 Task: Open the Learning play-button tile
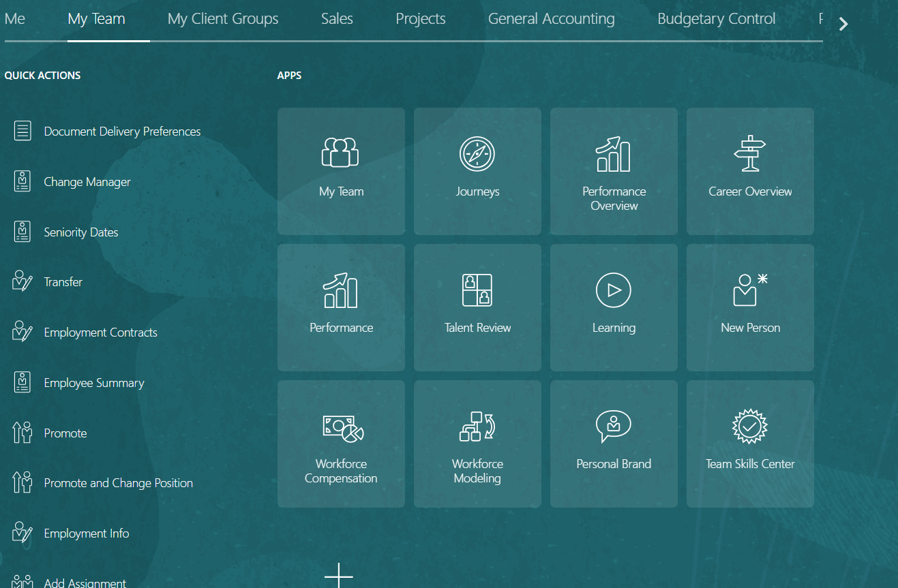click(x=614, y=307)
